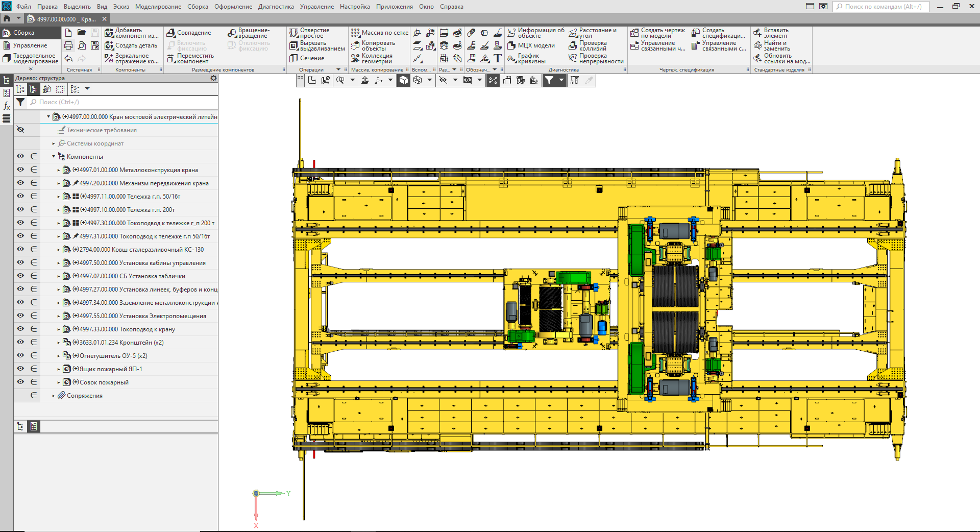Open tree panel settings gear icon
The height and width of the screenshot is (532, 980).
coord(213,78)
